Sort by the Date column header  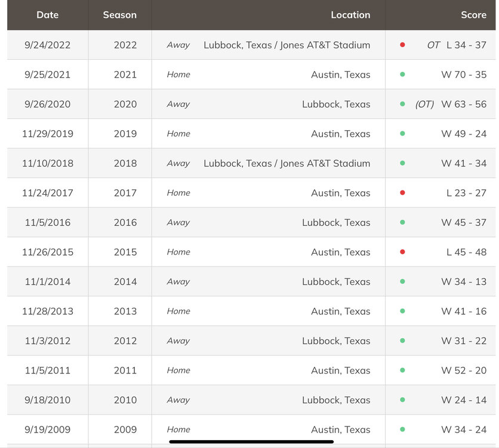click(47, 15)
